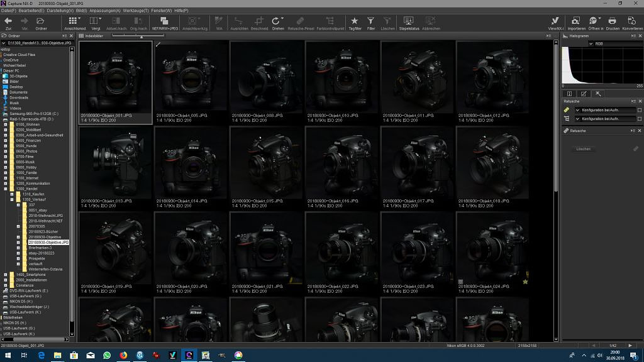
Task: Open the Anpassungen(A) menu
Action: point(105,10)
